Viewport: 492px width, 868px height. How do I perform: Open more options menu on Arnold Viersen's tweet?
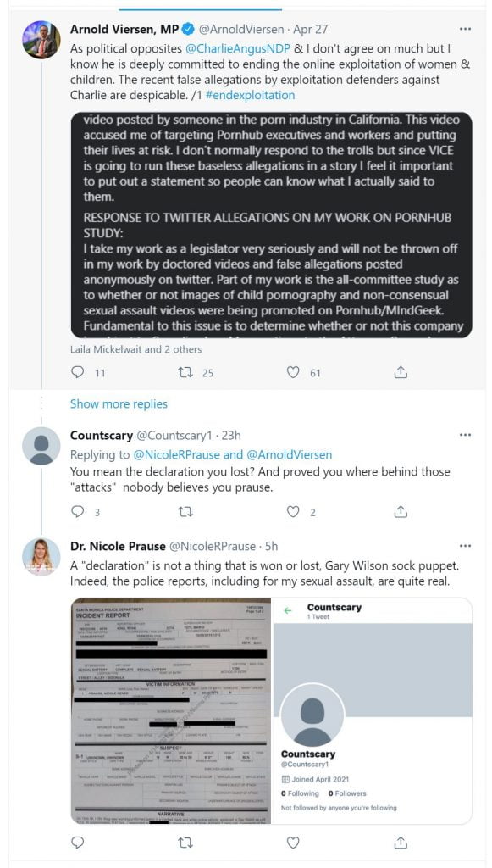coord(466,29)
